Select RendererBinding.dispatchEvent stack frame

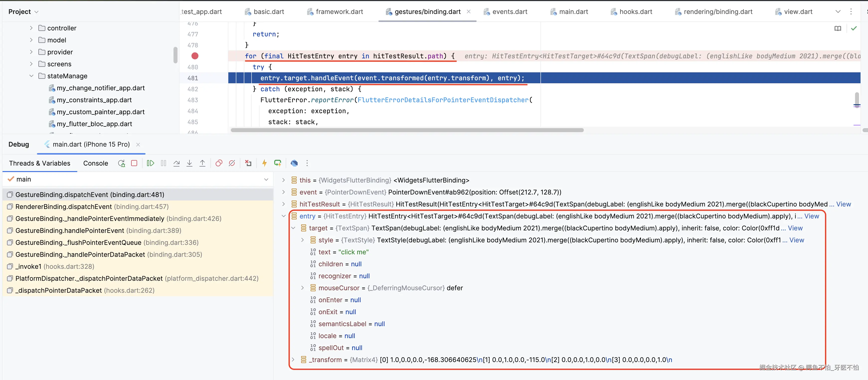pyautogui.click(x=64, y=207)
